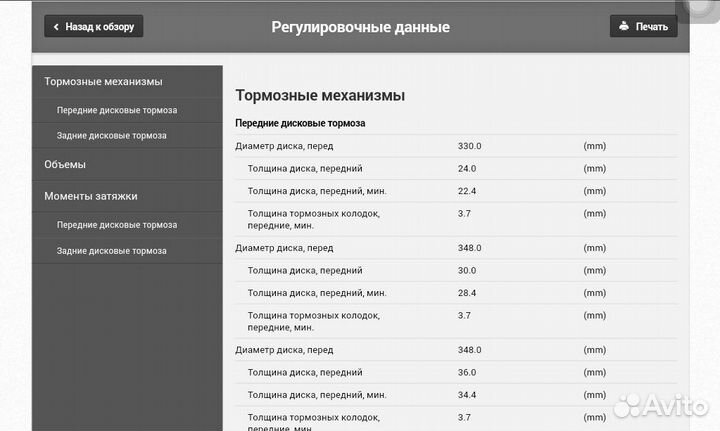Click 'Толщина диска, передний, мин.' label in 22.4 row
The height and width of the screenshot is (431, 720).
point(317,191)
